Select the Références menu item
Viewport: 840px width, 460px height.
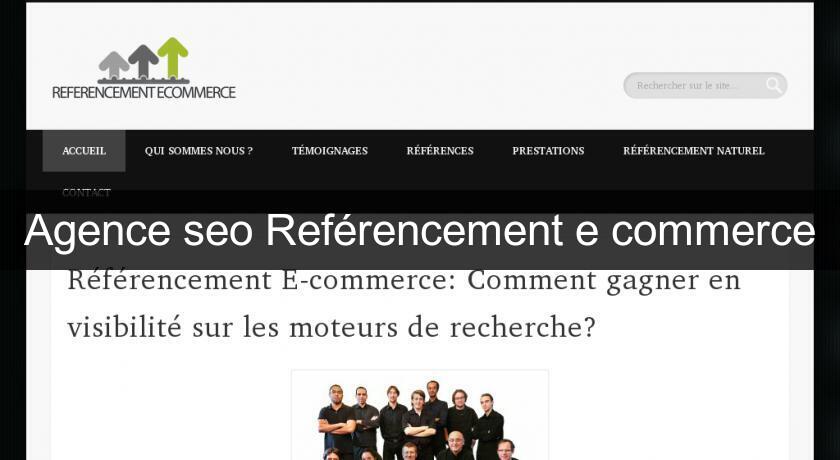click(440, 151)
